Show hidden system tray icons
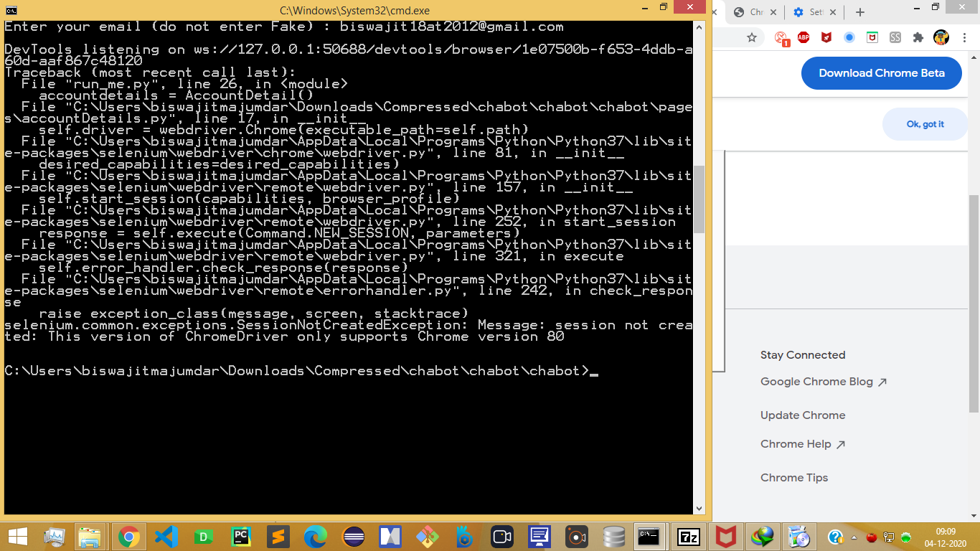 point(852,537)
